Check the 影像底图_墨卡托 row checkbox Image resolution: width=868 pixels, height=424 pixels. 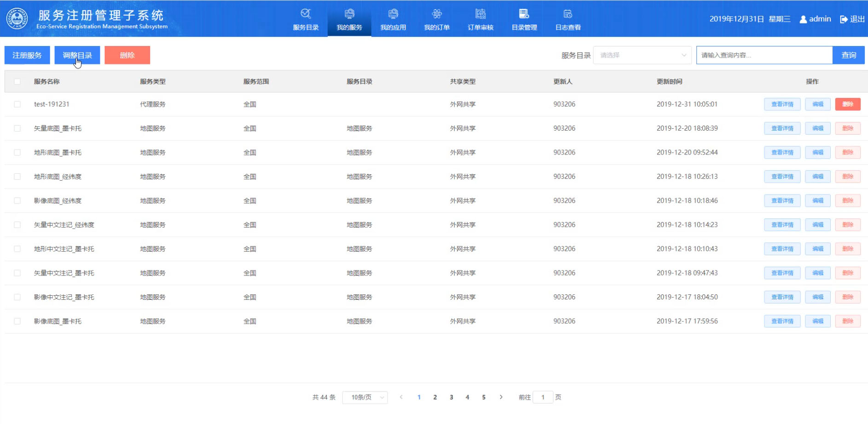click(x=17, y=321)
